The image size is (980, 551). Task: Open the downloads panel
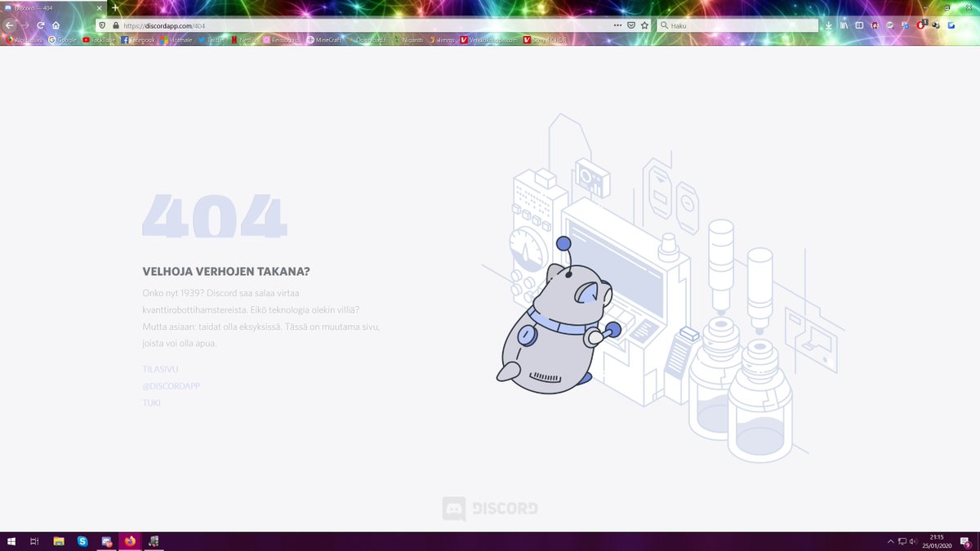point(829,25)
